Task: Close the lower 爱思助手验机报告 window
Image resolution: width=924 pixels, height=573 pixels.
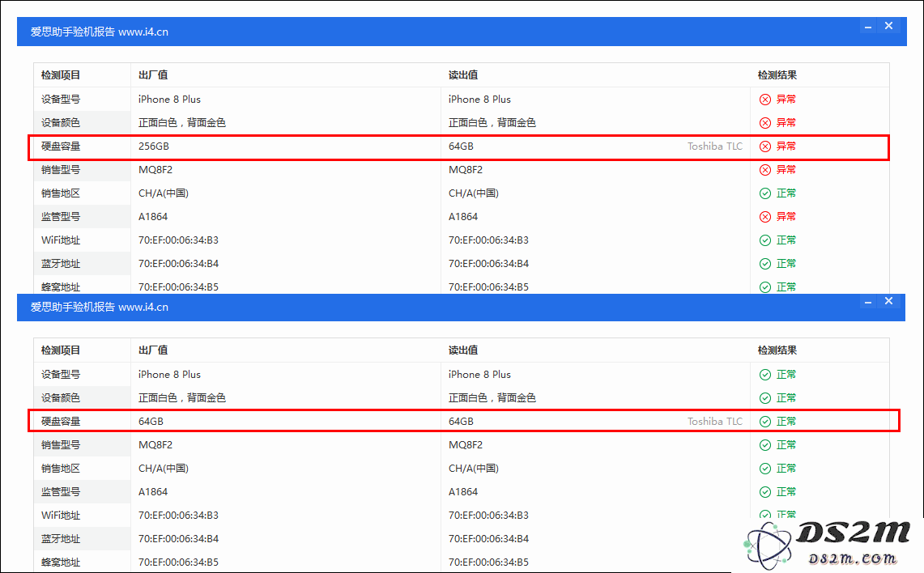Action: click(888, 301)
